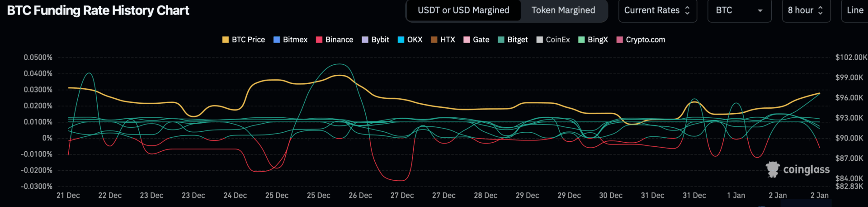Click the $102.00K right axis label
868x207 pixels.
pos(851,58)
